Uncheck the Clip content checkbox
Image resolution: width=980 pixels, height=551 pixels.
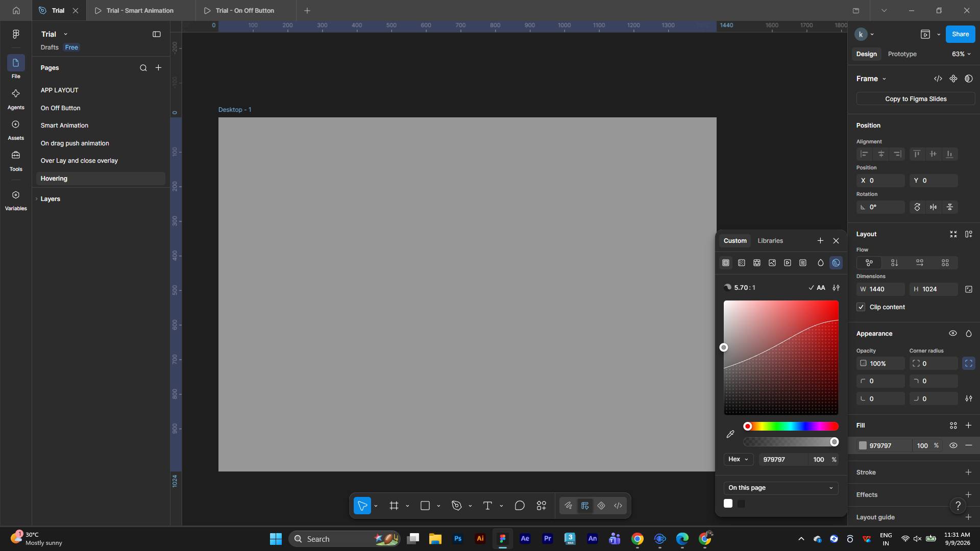(861, 307)
